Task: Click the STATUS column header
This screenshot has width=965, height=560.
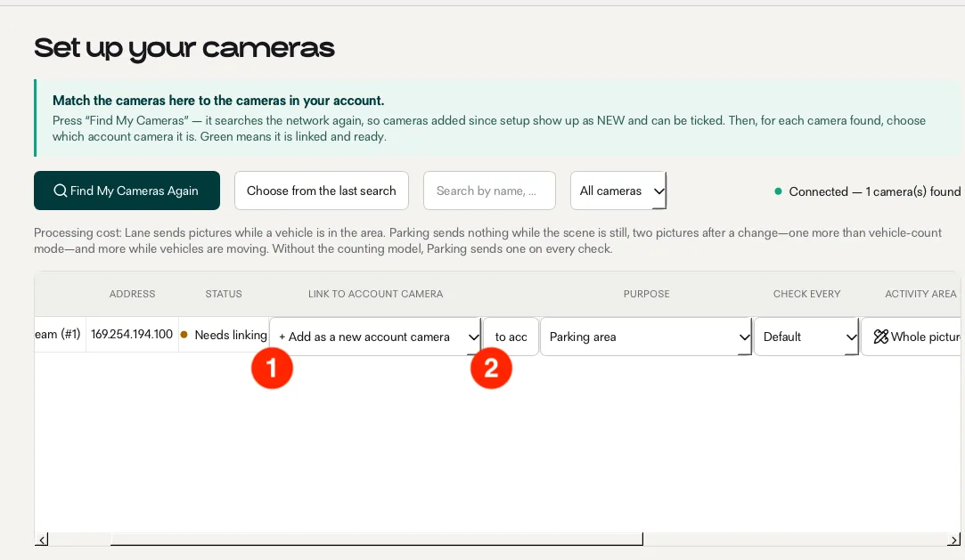Action: (x=224, y=294)
